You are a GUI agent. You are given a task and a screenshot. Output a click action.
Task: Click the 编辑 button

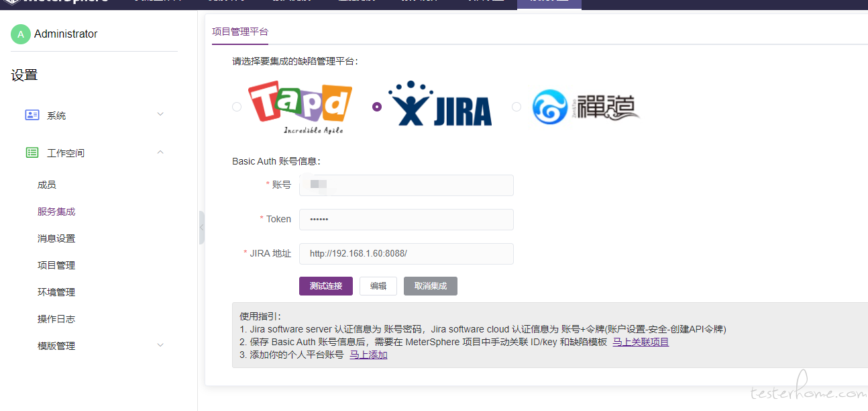click(x=378, y=286)
